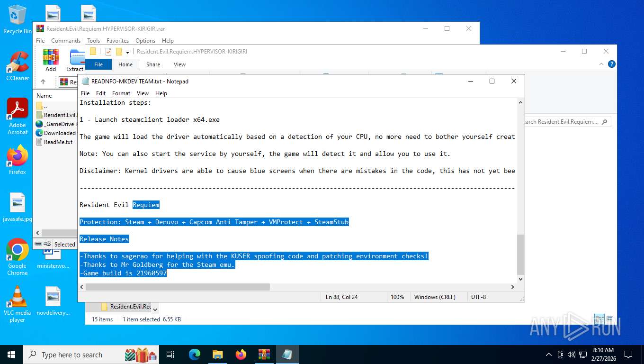Select novdelivery desktop file
Screen dimensions: 644x364
pyautogui.click(x=53, y=301)
